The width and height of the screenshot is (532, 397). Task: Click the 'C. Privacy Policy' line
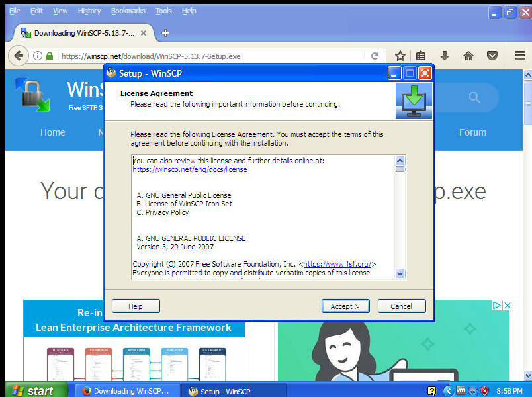point(163,213)
